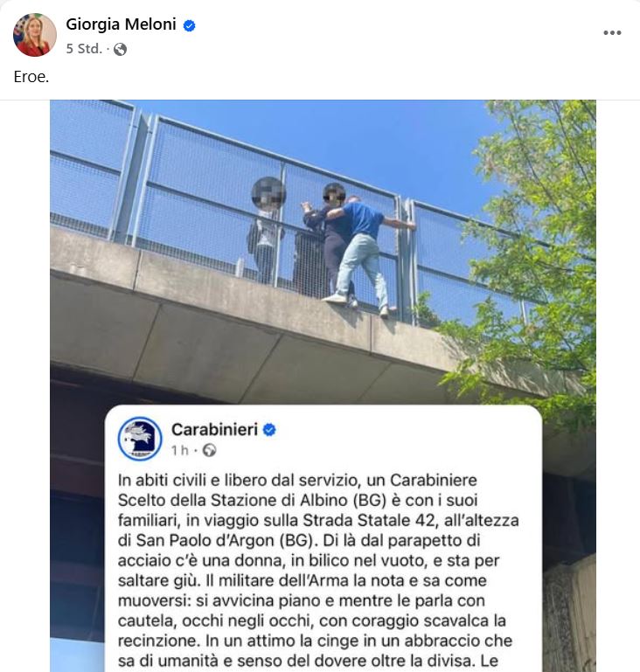Click the Carabinieri account name
The image size is (640, 672).
pos(214,429)
